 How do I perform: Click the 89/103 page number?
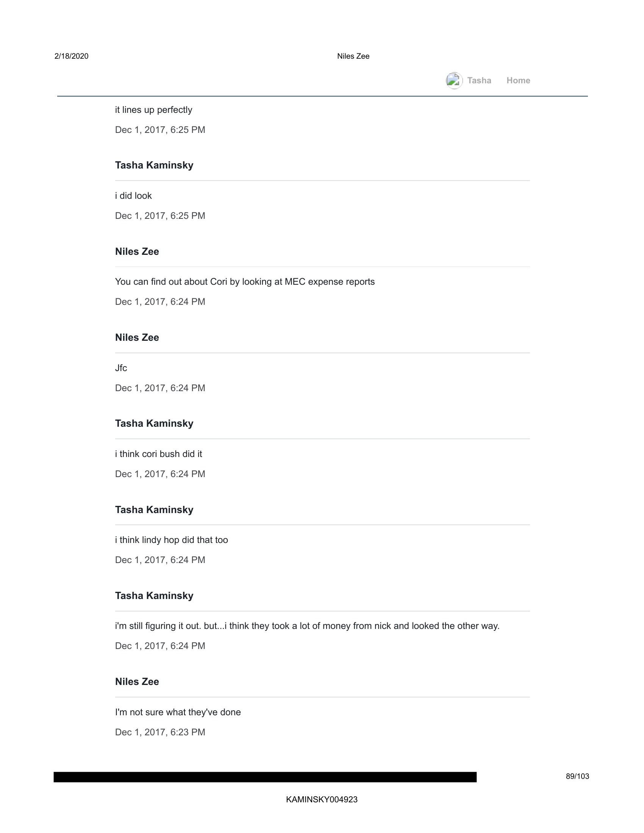[x=577, y=776]
